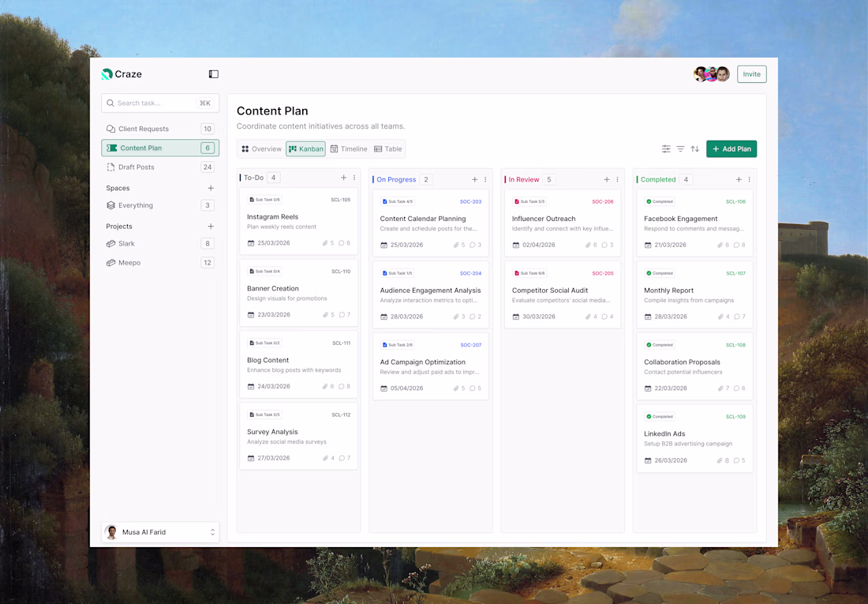Screen dimensions: 868x604
Task: Open Draft Posts in sidebar
Action: coord(160,167)
